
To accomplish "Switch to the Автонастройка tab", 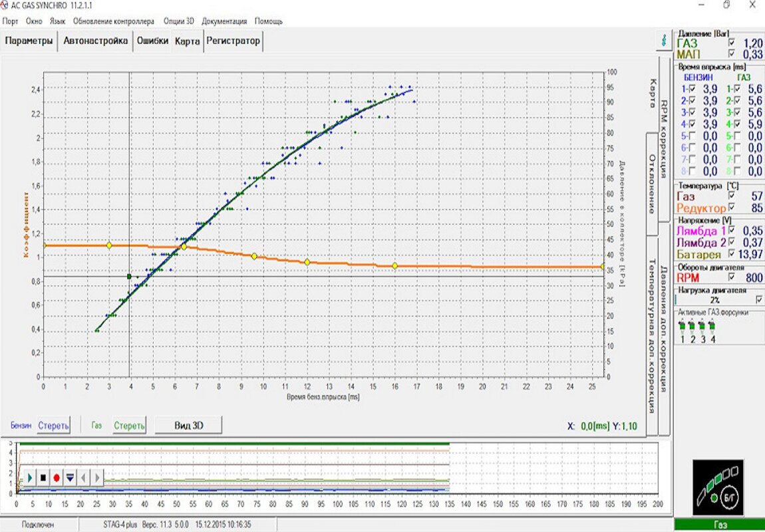I will coord(96,41).
